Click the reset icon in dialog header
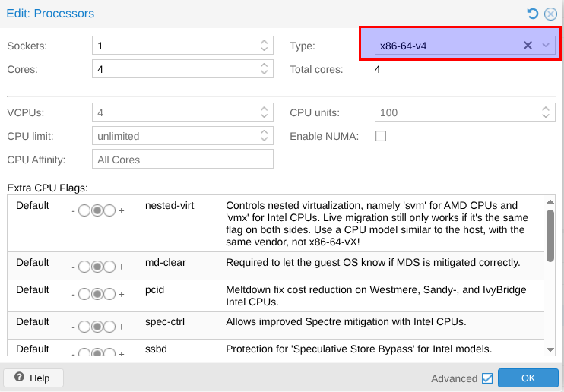The width and height of the screenshot is (564, 392). coord(533,14)
